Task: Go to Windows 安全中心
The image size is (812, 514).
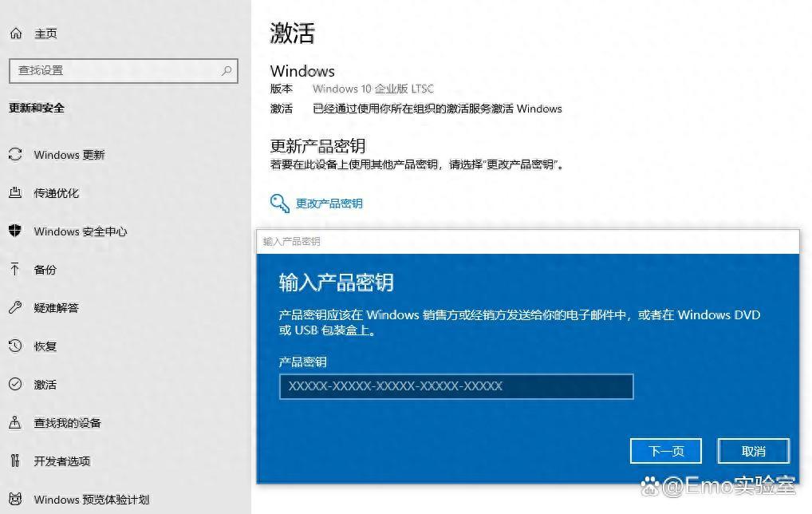Action: (81, 231)
